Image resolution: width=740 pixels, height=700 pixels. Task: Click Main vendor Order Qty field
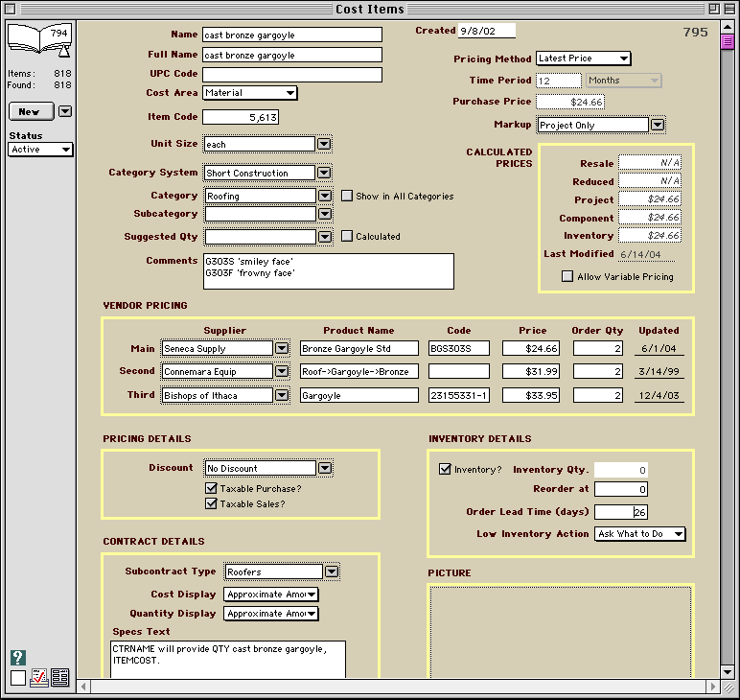[x=598, y=348]
